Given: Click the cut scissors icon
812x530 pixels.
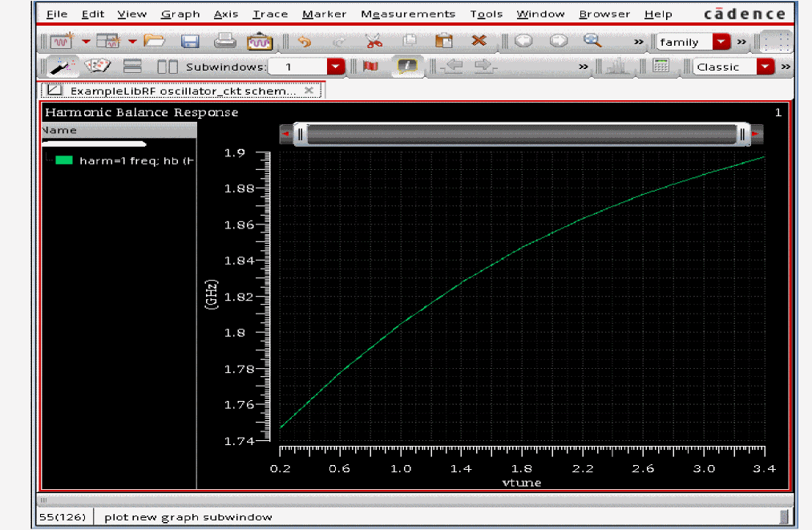Looking at the screenshot, I should (x=374, y=42).
